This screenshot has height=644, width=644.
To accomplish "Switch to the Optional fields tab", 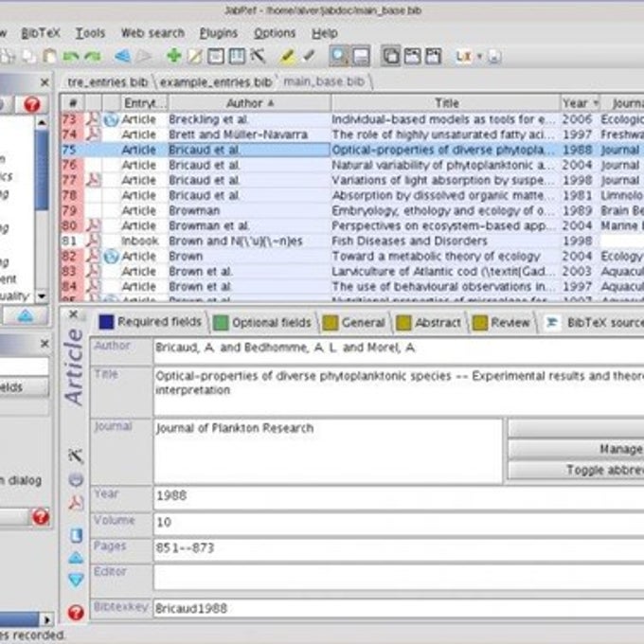I will 263,323.
